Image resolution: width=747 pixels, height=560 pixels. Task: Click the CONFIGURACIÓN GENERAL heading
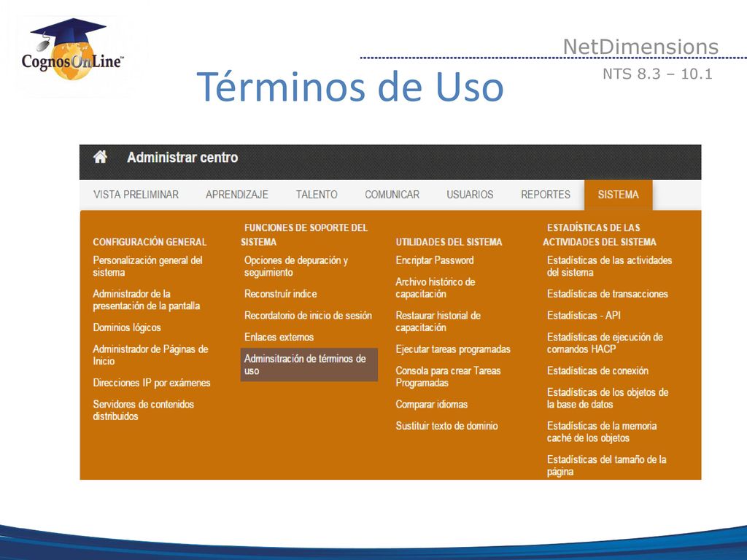(x=150, y=242)
